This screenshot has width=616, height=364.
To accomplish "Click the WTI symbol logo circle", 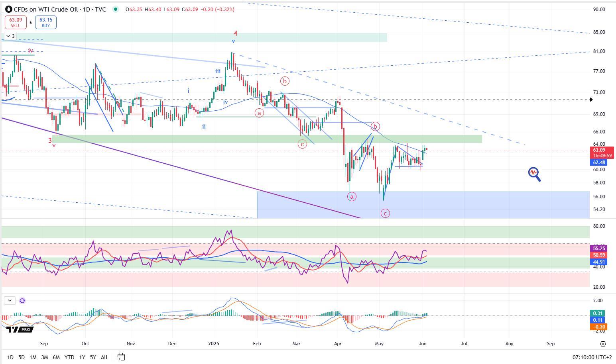I will [x=8, y=9].
